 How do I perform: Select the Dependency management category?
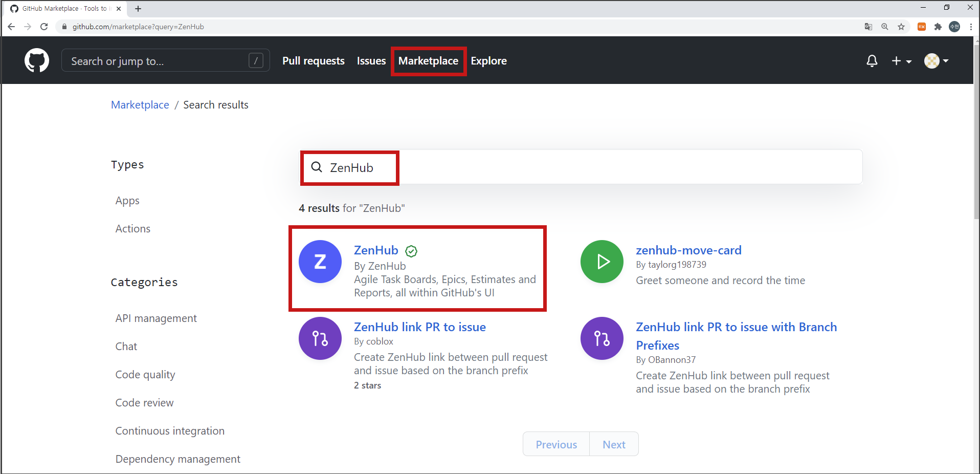[x=178, y=459]
